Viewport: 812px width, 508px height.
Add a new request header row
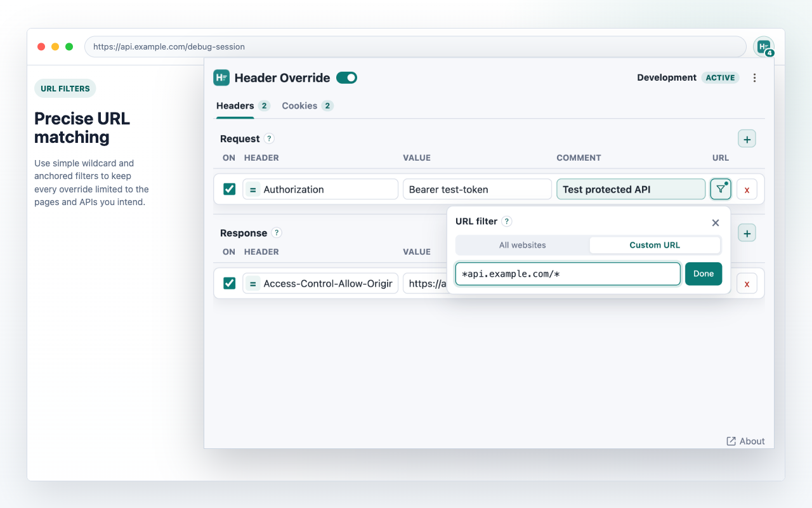(x=747, y=138)
